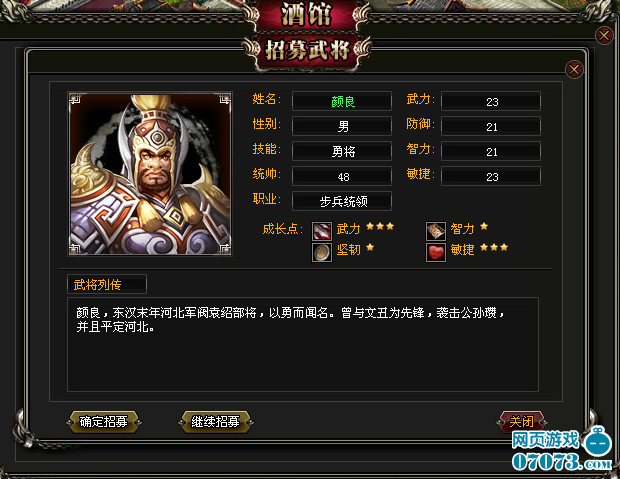This screenshot has width=620, height=479.
Task: Click the 确定招募 button
Action: click(104, 422)
